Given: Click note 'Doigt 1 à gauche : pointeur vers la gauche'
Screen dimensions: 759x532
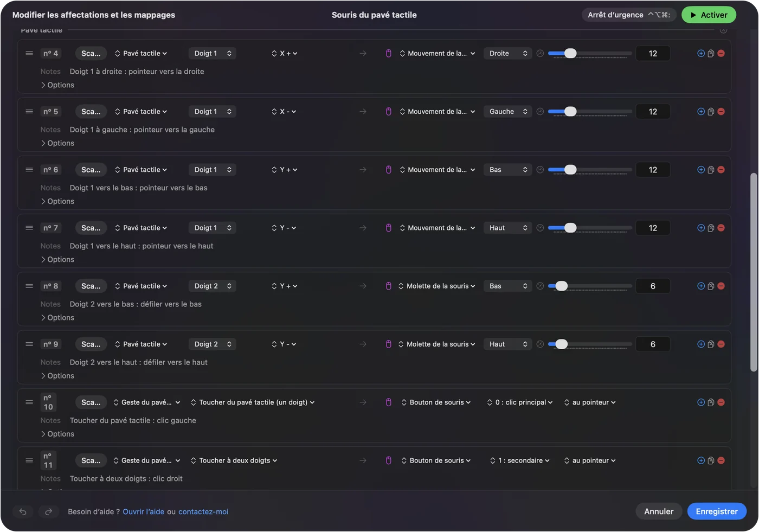Looking at the screenshot, I should (142, 130).
